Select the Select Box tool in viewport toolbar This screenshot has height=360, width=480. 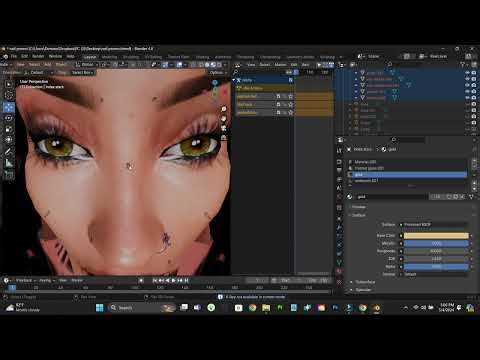[9, 84]
